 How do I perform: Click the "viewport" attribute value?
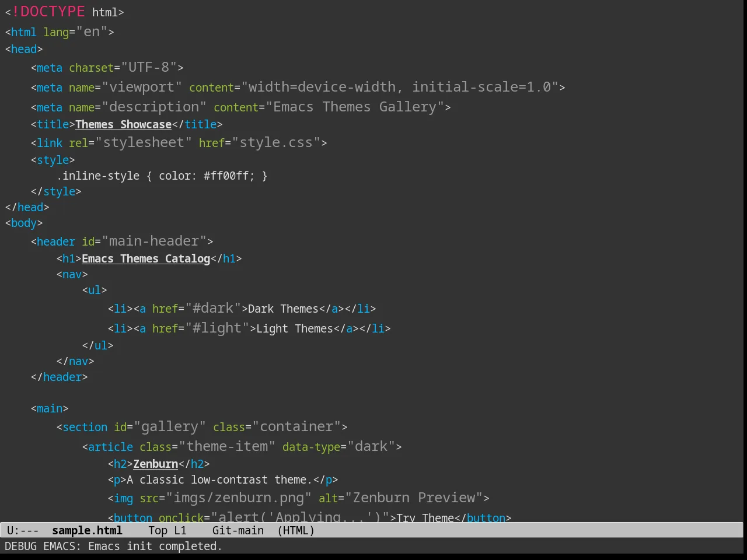point(142,87)
